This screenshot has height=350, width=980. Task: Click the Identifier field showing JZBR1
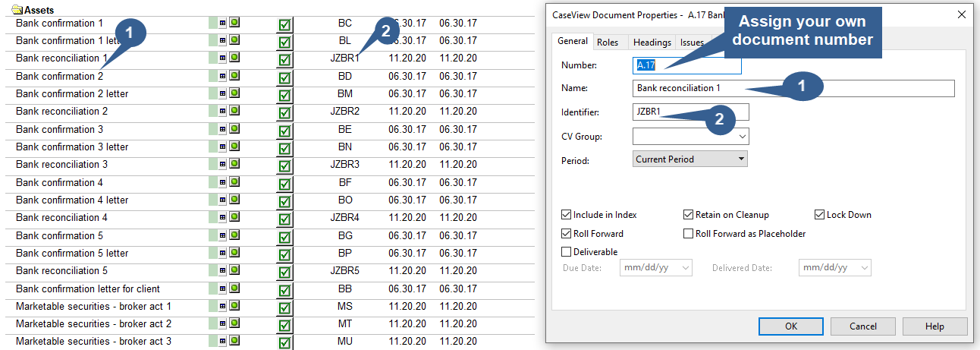tap(691, 112)
